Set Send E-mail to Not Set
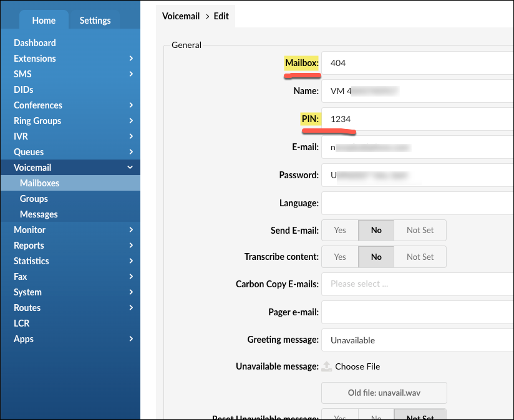This screenshot has height=420, width=514. pyautogui.click(x=420, y=230)
